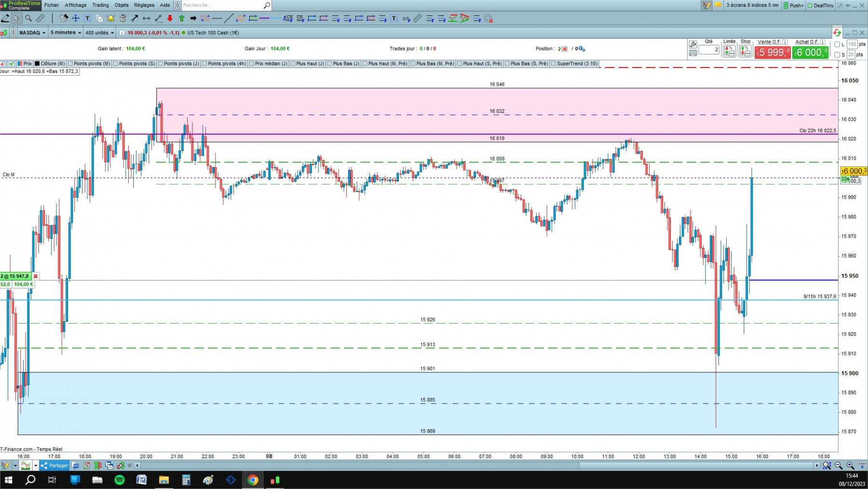Screen dimensions: 868x489
Task: Click the Stop order icon
Action: tap(745, 52)
